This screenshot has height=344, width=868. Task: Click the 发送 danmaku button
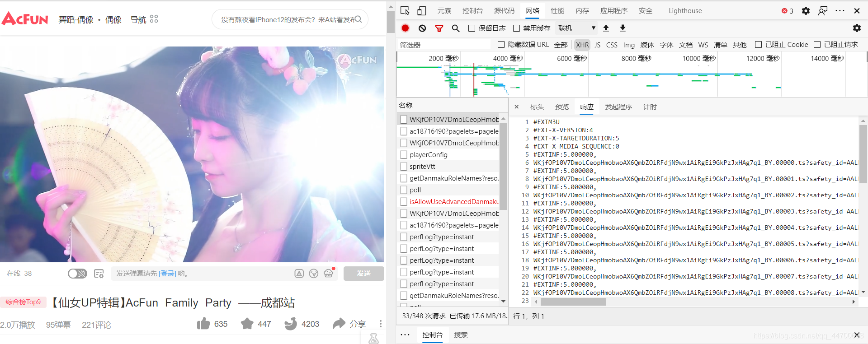(x=364, y=274)
